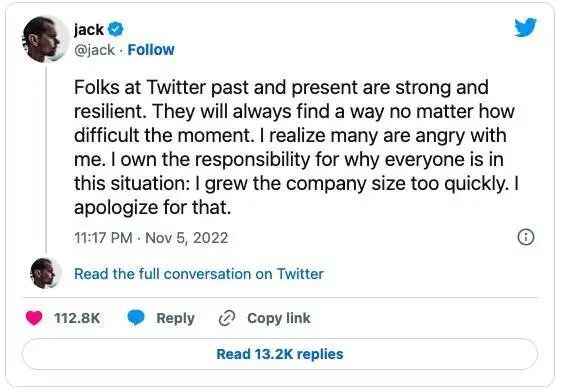Click the Copy link text
This screenshot has height=392, width=562.
click(279, 318)
